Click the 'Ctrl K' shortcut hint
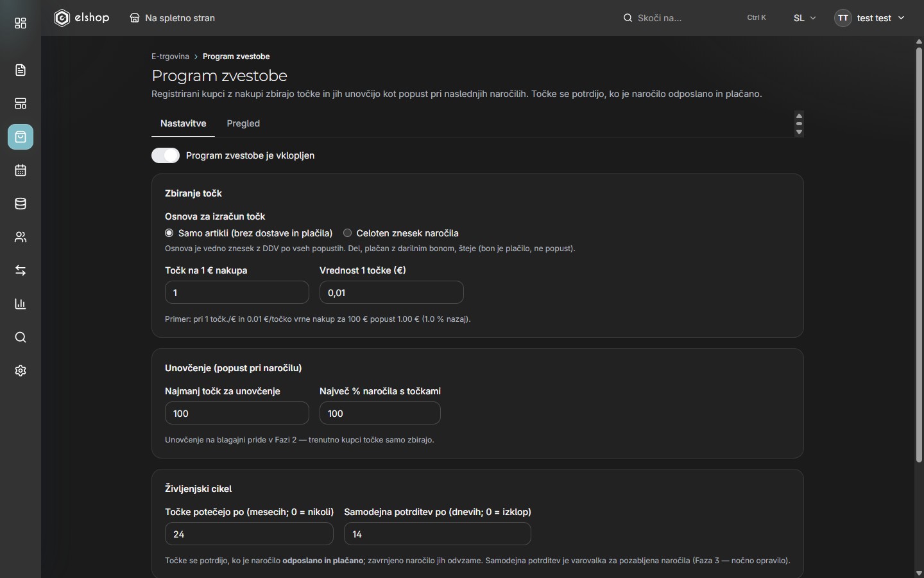 coord(757,18)
